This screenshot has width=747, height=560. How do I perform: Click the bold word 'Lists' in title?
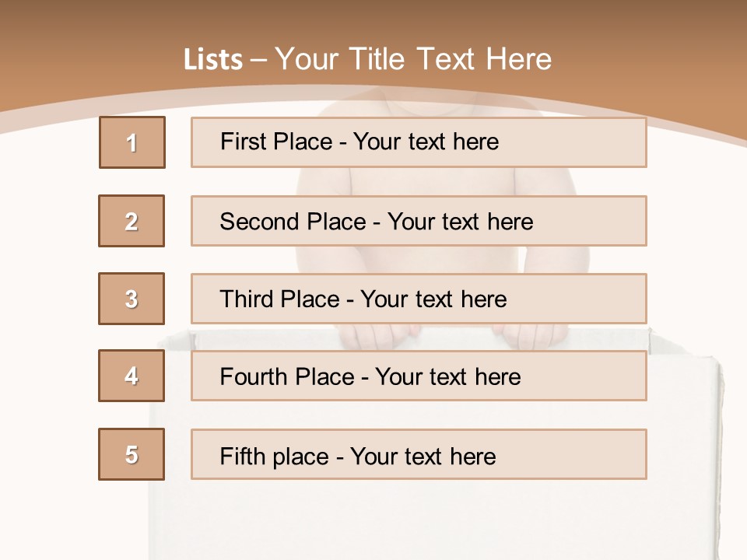point(213,60)
